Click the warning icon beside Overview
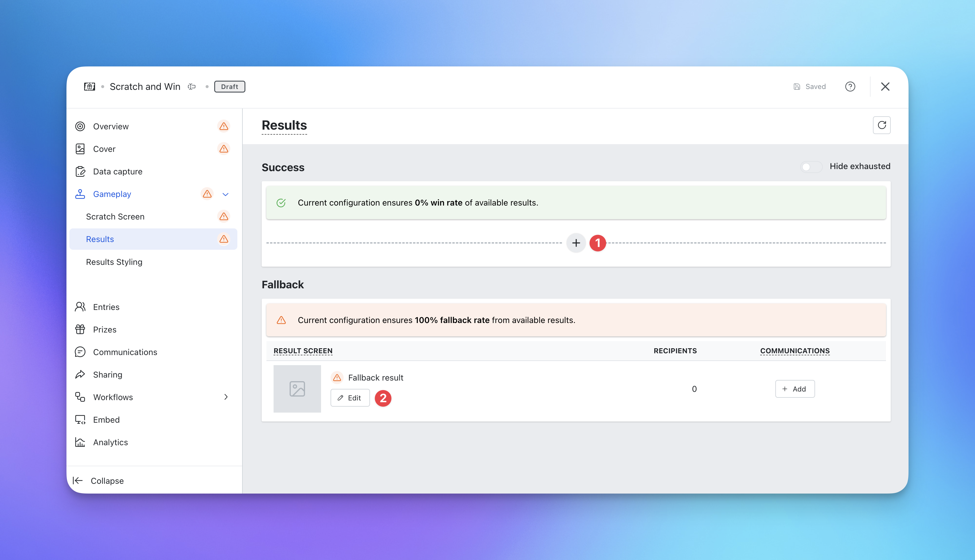The image size is (975, 560). (x=223, y=127)
